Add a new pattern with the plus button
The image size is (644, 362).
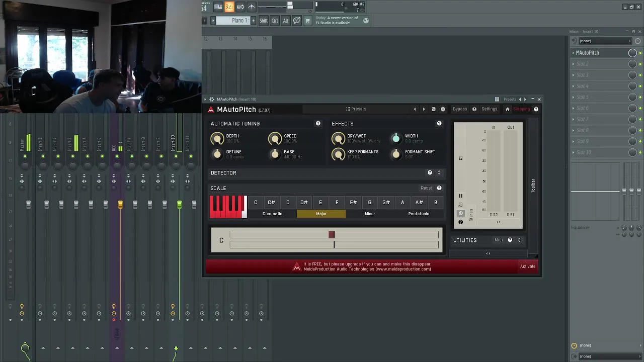coord(252,21)
